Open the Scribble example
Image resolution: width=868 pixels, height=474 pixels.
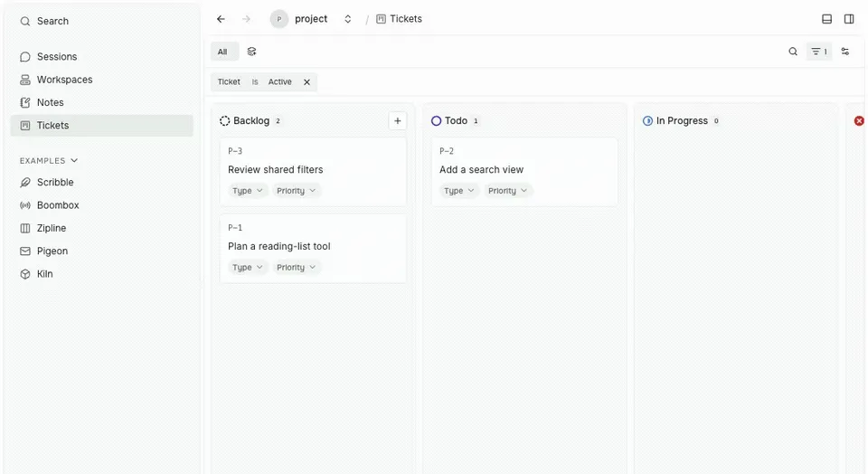tap(102, 182)
